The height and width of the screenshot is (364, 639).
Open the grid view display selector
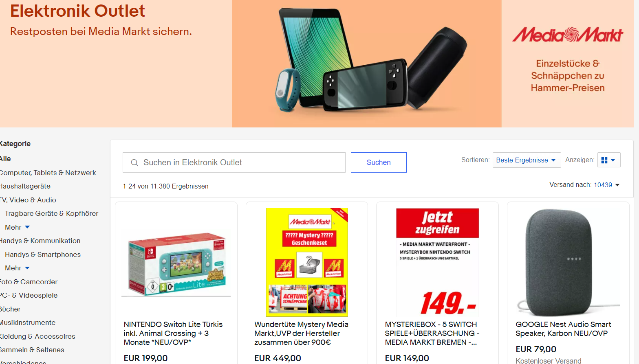click(x=609, y=160)
